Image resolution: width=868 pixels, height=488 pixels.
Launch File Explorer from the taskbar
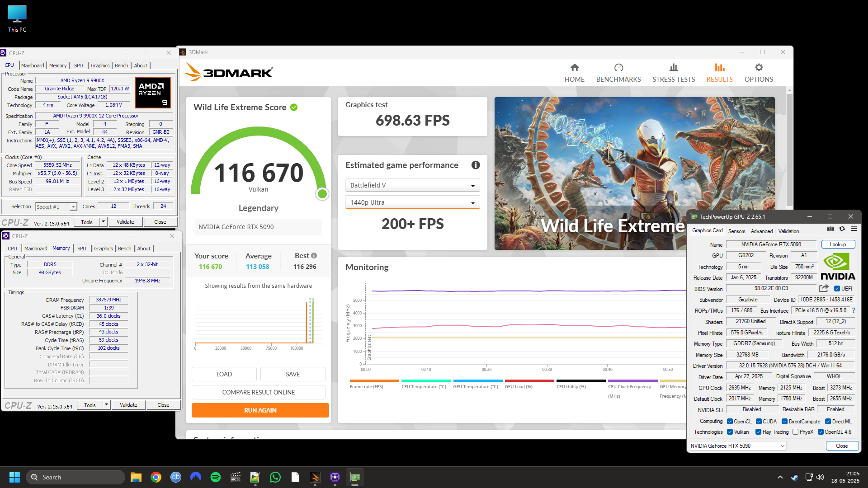pos(136,477)
